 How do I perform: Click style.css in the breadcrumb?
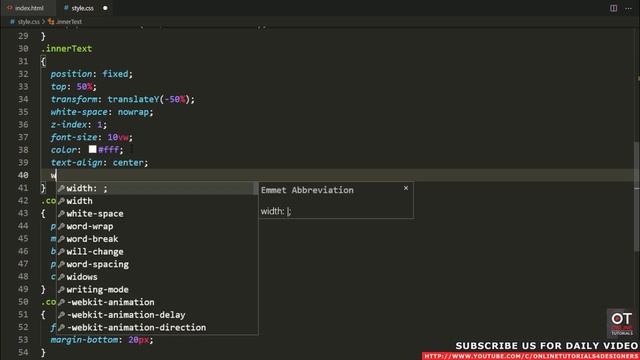point(28,22)
